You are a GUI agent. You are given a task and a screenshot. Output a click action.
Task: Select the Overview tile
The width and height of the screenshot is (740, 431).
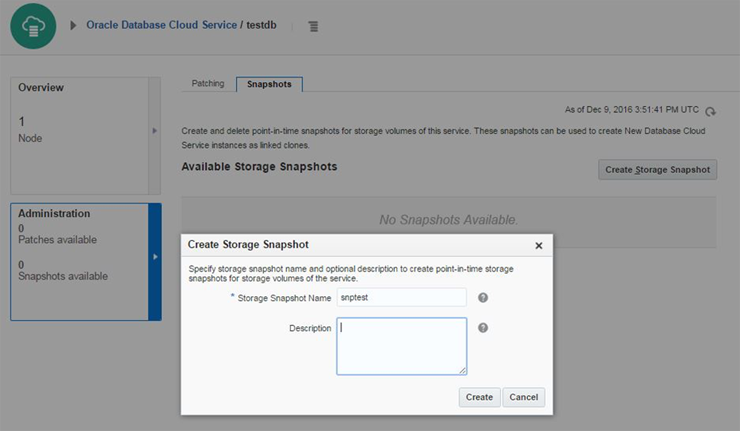tap(79, 134)
